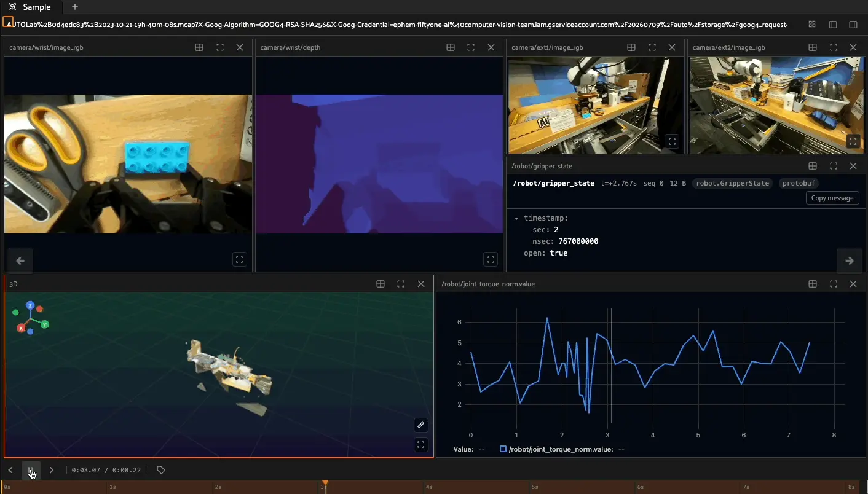Click the Copy message button
This screenshot has height=494, width=868.
coord(832,198)
